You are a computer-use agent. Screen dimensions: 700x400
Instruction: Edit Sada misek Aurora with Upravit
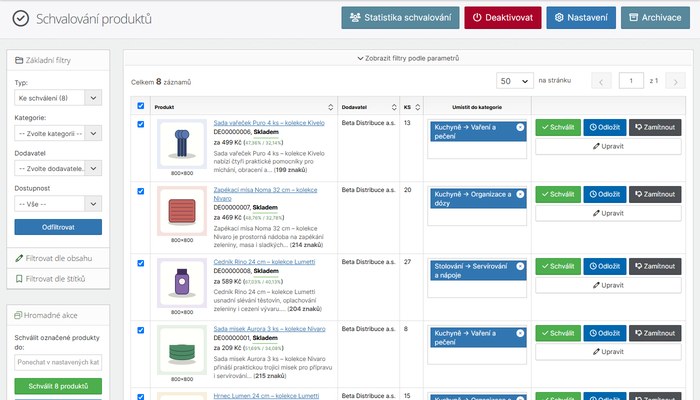pos(608,352)
